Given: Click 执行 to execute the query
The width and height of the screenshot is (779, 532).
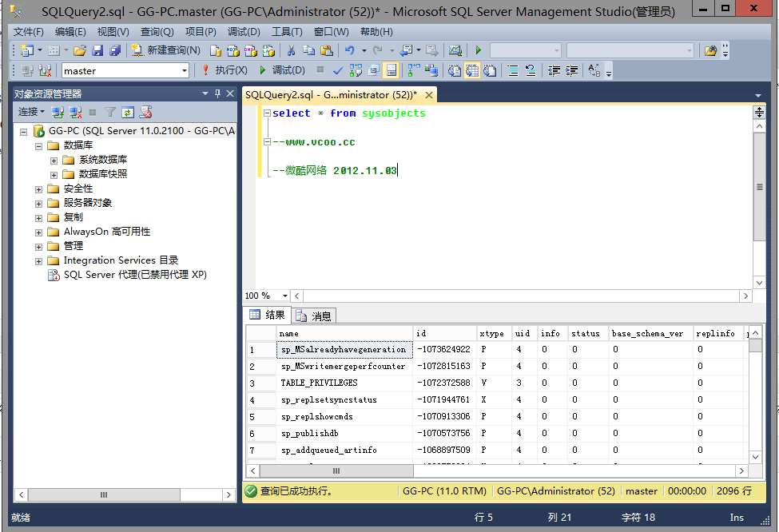Looking at the screenshot, I should click(x=224, y=70).
